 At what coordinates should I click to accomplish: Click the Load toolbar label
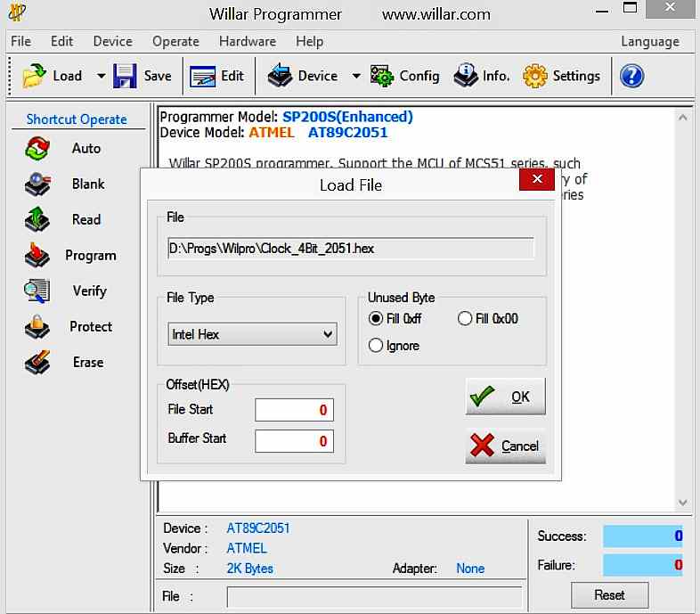pyautogui.click(x=68, y=76)
